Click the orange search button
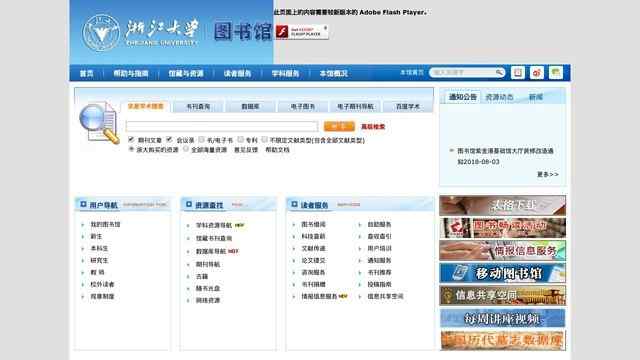 pyautogui.click(x=339, y=127)
